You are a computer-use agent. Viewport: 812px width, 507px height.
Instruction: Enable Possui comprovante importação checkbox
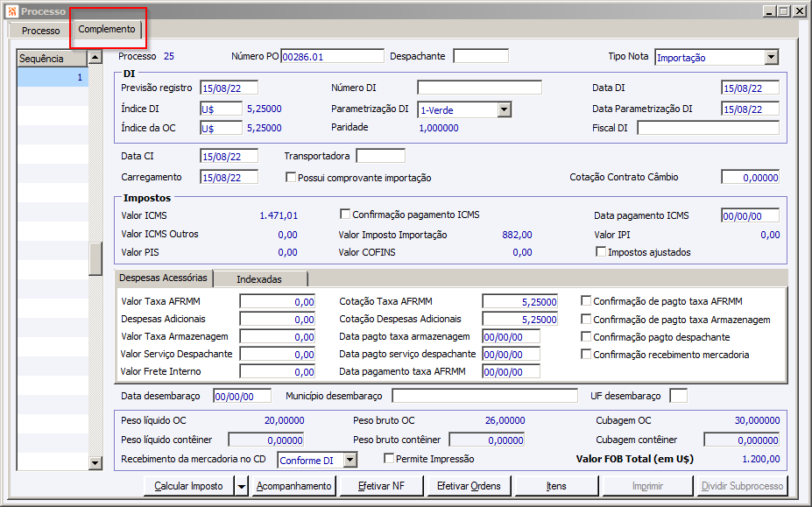(292, 178)
